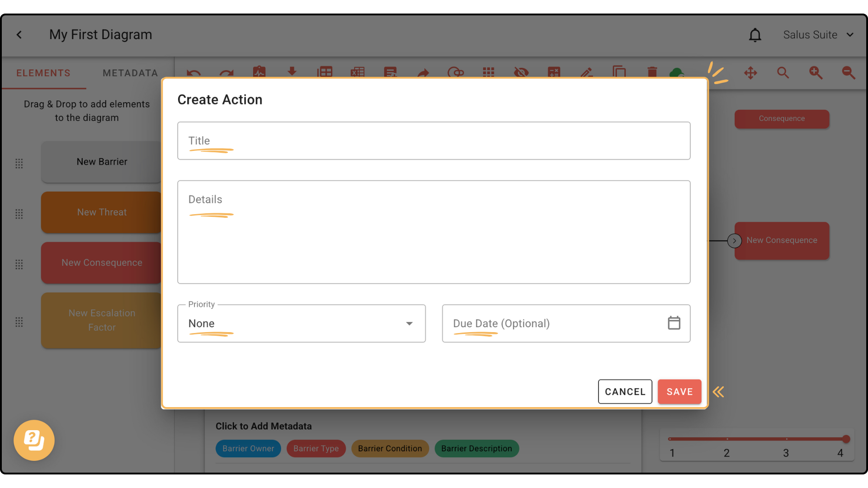Viewport: 868px width, 488px height.
Task: Switch to the METADATA tab
Action: pyautogui.click(x=130, y=73)
